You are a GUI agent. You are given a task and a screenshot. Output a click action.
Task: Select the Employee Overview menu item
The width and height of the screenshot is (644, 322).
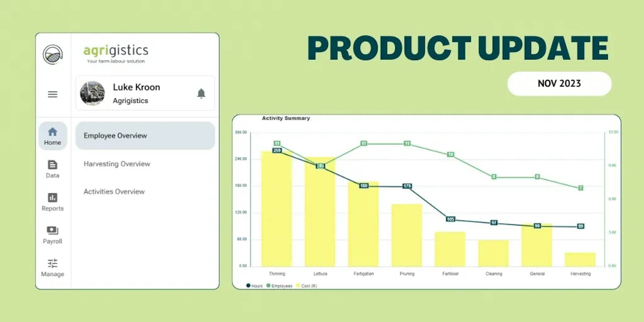145,136
